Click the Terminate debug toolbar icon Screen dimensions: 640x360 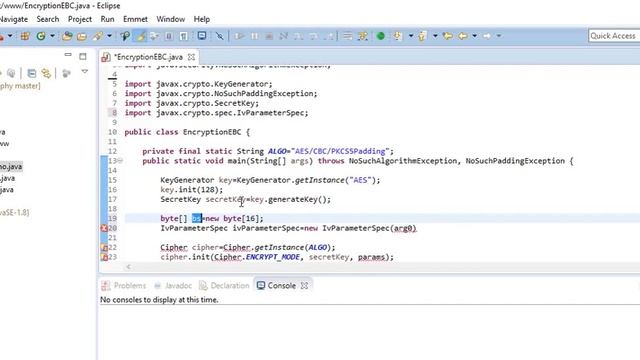pos(269,36)
